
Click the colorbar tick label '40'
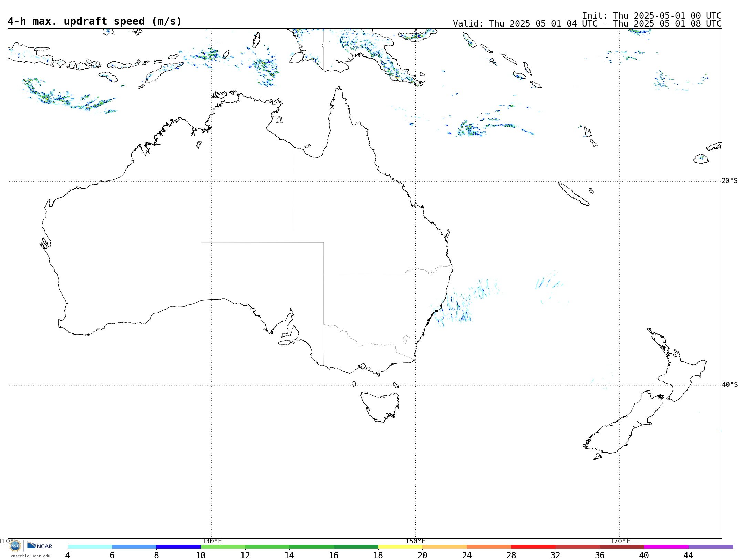644,555
